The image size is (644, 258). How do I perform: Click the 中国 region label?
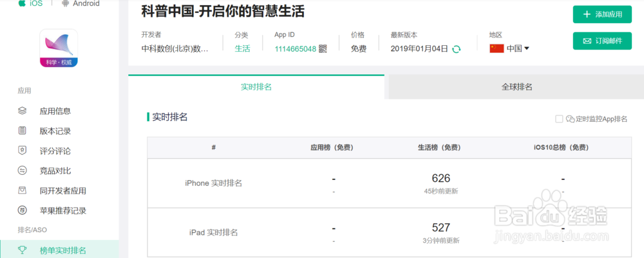click(514, 48)
